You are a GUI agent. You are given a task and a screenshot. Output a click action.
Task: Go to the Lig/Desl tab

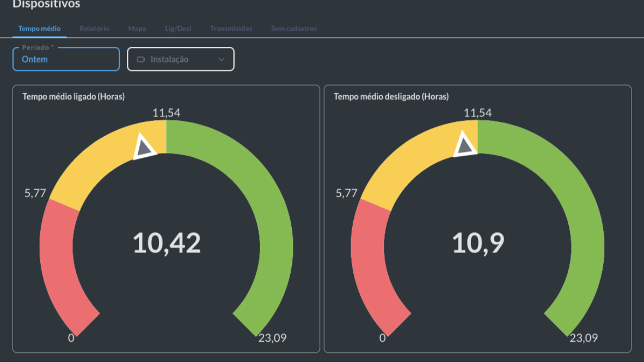pyautogui.click(x=178, y=28)
